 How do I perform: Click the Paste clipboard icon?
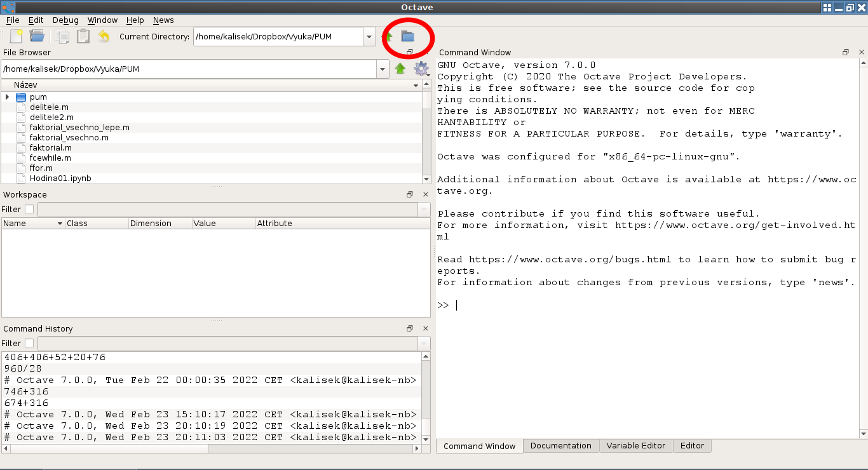pos(83,36)
